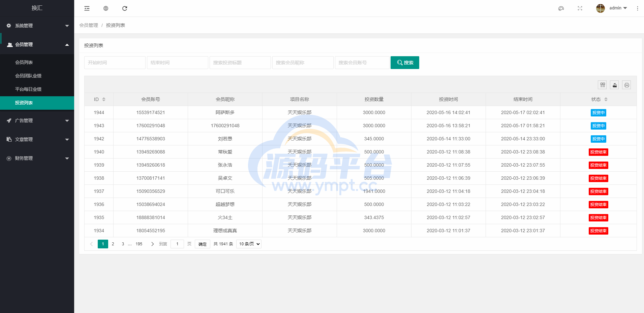Screen dimensions: 644x313
Task: Go to previous page arrow
Action: coord(91,244)
